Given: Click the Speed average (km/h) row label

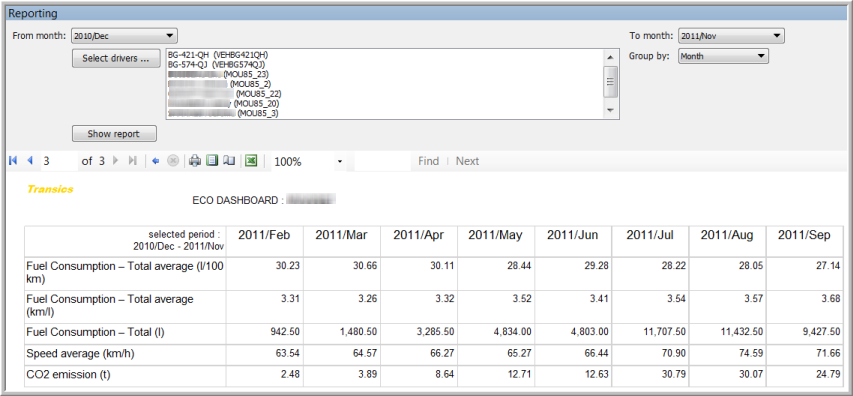Looking at the screenshot, I should (81, 354).
